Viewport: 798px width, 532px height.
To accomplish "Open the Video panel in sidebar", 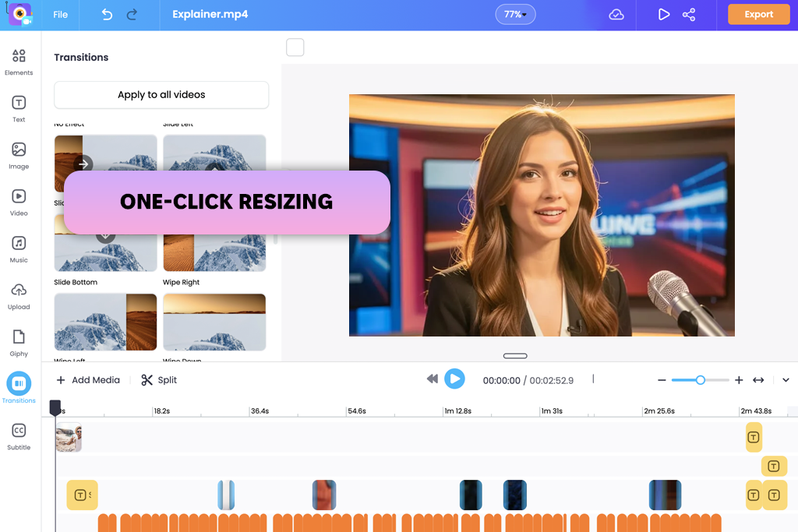I will click(x=19, y=203).
